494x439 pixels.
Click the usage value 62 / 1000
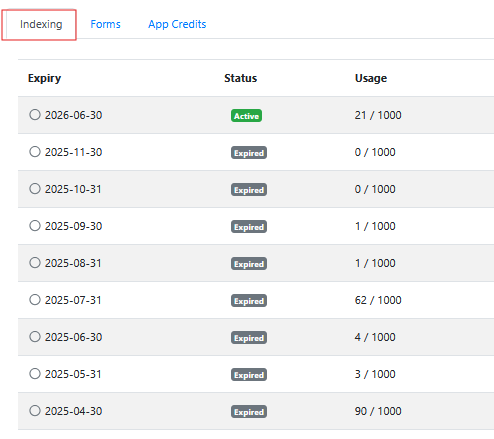(x=378, y=300)
